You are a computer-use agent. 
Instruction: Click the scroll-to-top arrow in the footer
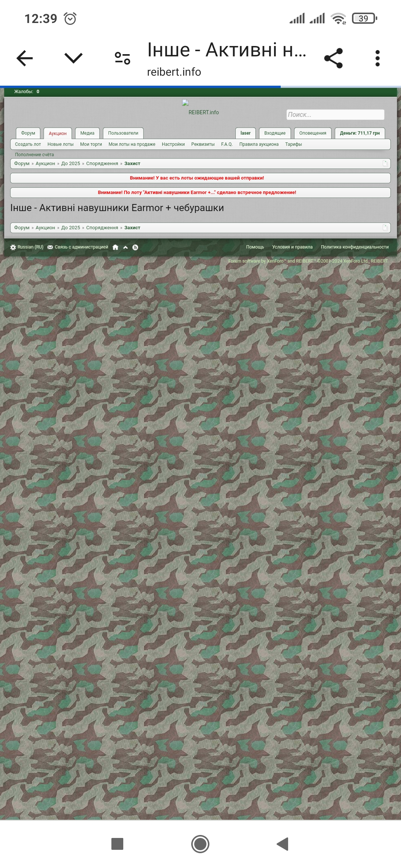pyautogui.click(x=125, y=247)
